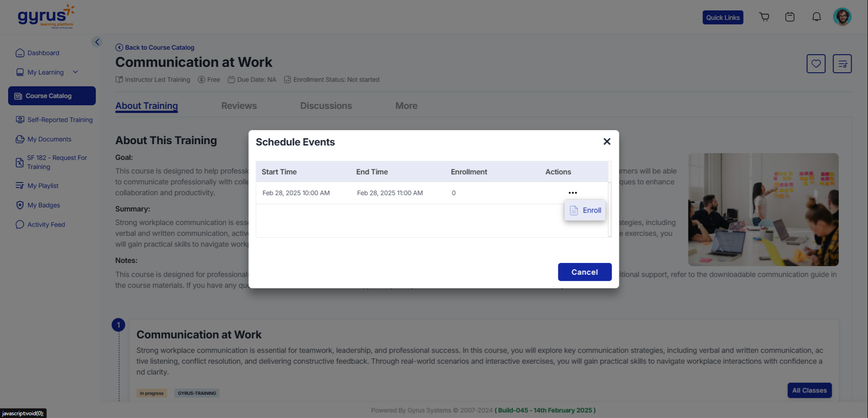Switch to the Reviews tab

click(x=239, y=106)
